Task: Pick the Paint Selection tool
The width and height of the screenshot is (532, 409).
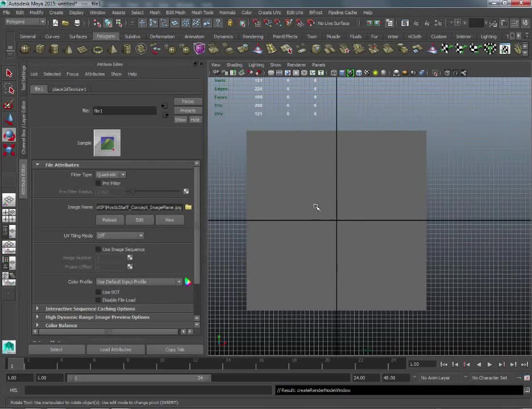Action: [x=9, y=105]
